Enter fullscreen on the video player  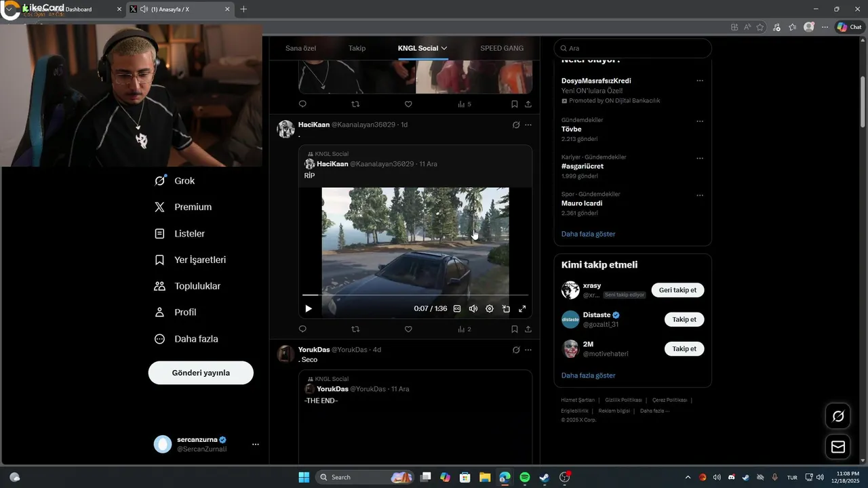coord(522,308)
